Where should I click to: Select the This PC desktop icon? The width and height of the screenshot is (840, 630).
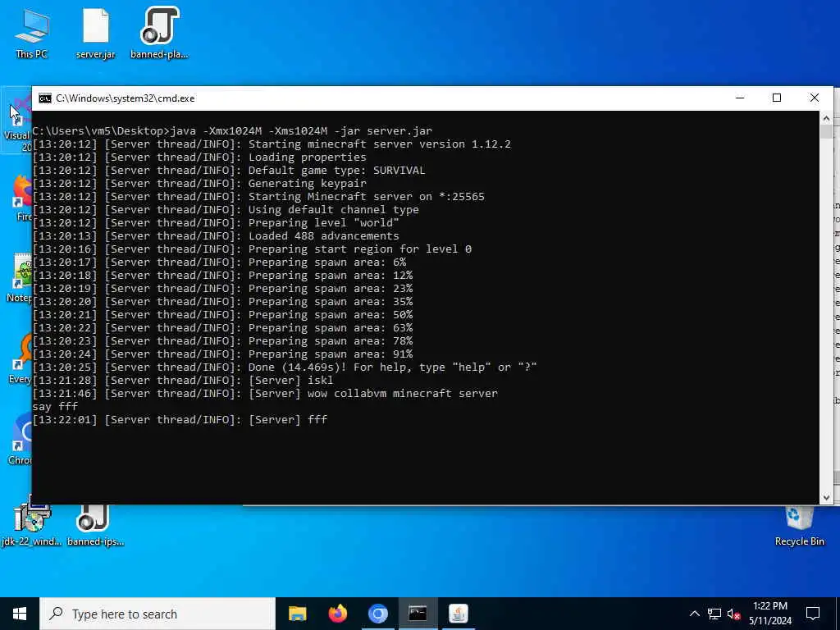pyautogui.click(x=32, y=33)
